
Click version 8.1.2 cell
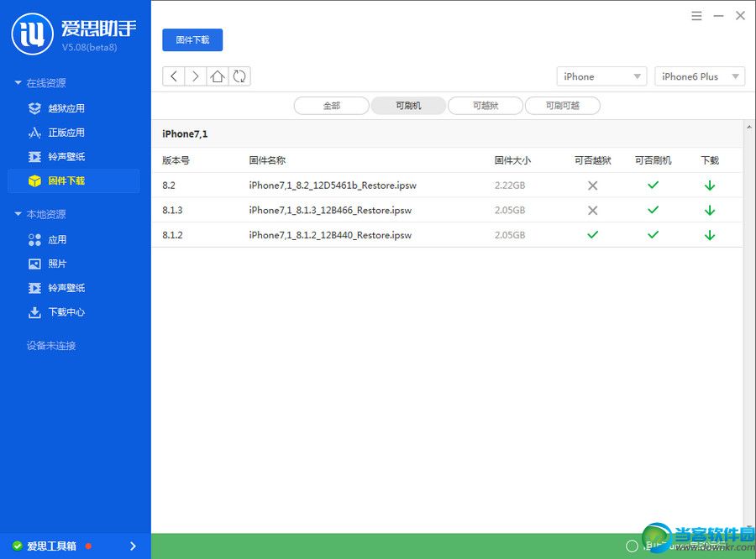coord(172,235)
